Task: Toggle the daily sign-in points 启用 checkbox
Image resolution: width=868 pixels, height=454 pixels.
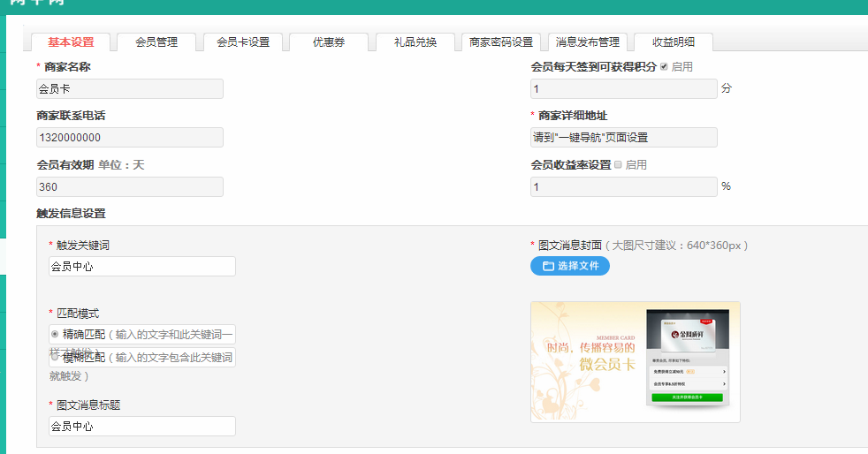Action: click(665, 67)
